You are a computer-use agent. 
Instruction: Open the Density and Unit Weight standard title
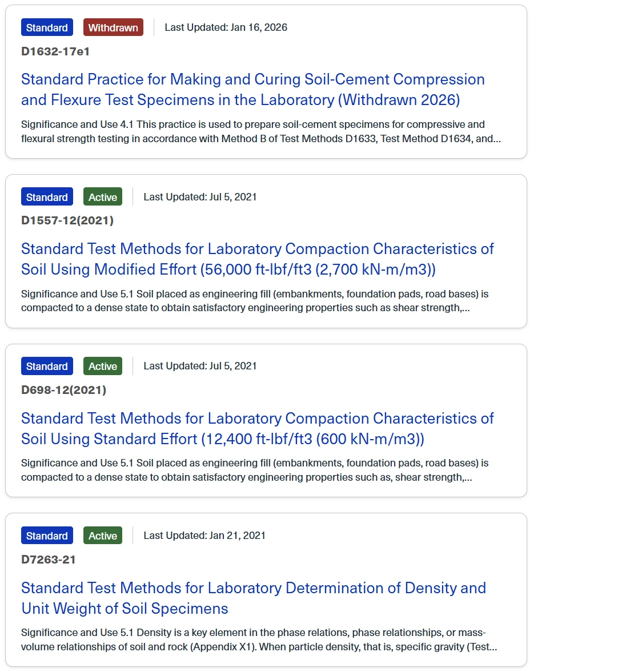click(x=254, y=598)
